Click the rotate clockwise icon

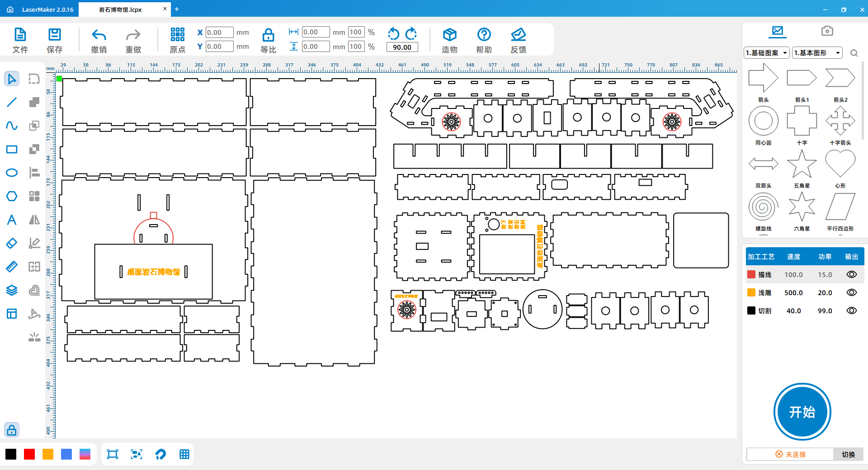(411, 33)
